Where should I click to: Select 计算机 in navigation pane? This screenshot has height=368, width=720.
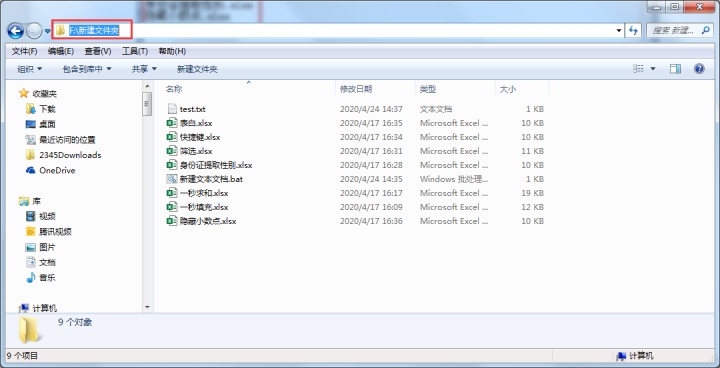pos(45,308)
